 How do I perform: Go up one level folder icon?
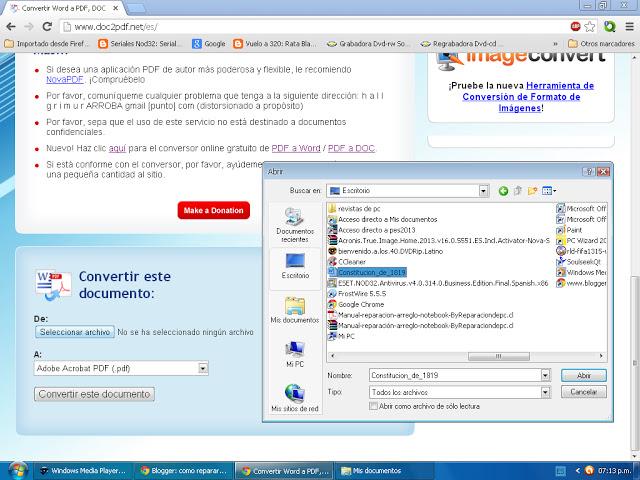[x=518, y=191]
